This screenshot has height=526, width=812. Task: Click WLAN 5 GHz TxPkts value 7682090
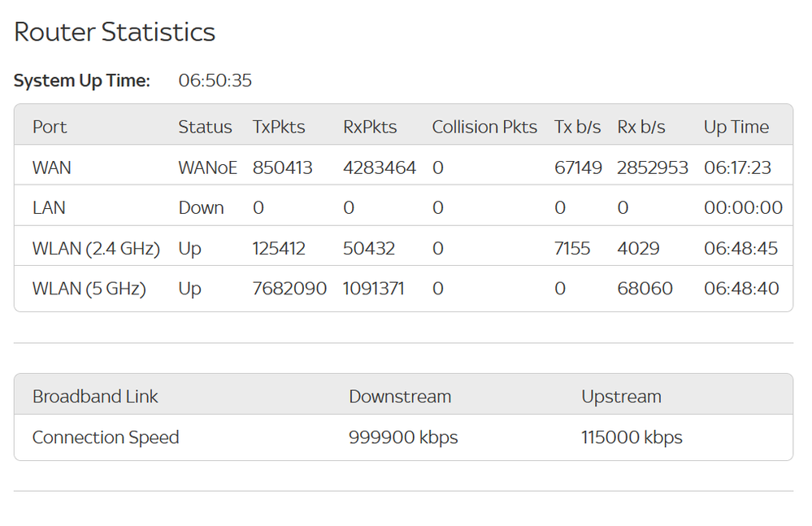(289, 289)
